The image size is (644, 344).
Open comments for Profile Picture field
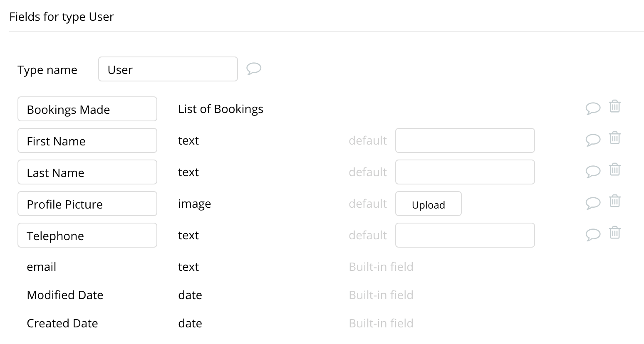593,203
